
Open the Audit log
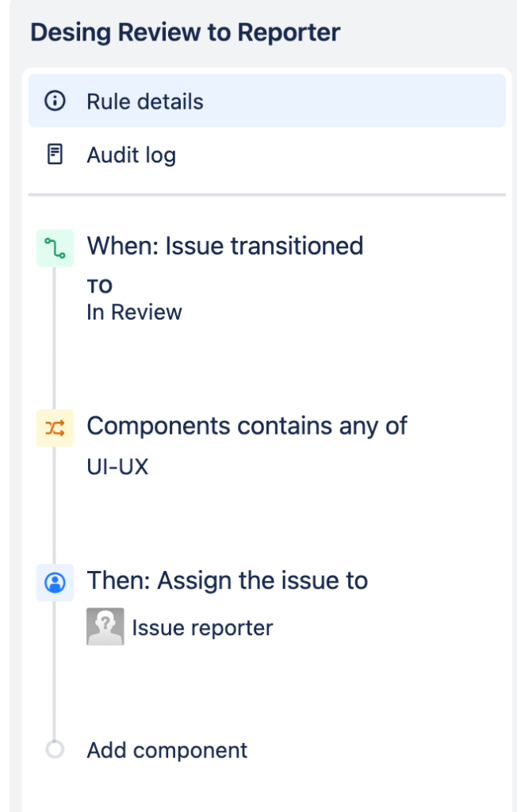[x=132, y=155]
